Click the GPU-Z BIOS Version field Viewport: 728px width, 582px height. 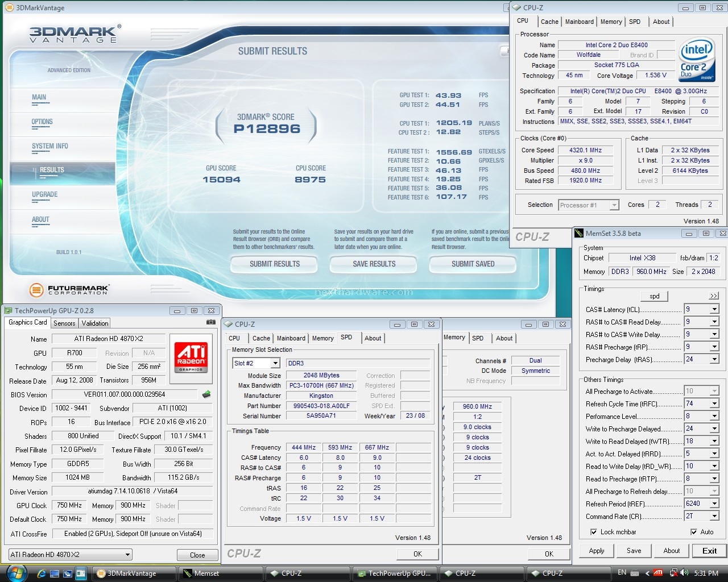(x=125, y=394)
